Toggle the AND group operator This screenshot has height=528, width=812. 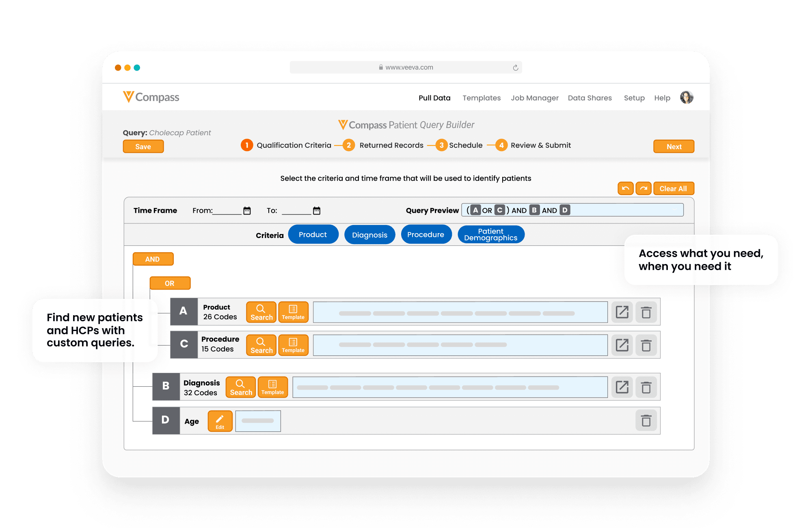153,259
